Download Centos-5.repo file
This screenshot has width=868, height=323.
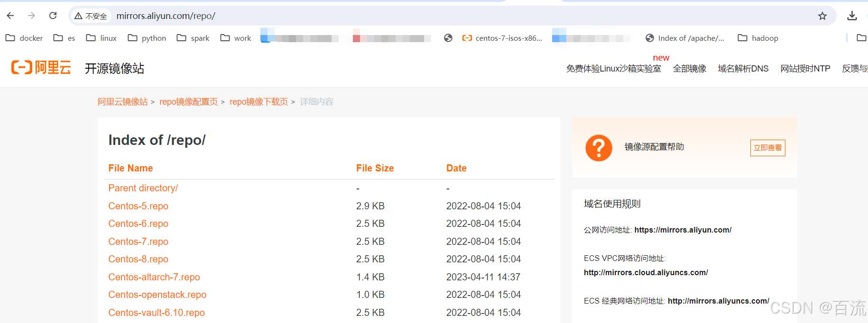tap(138, 206)
